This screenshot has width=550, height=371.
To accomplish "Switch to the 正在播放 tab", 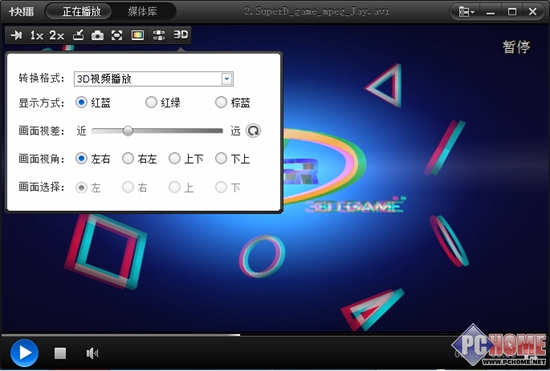I will [x=80, y=12].
